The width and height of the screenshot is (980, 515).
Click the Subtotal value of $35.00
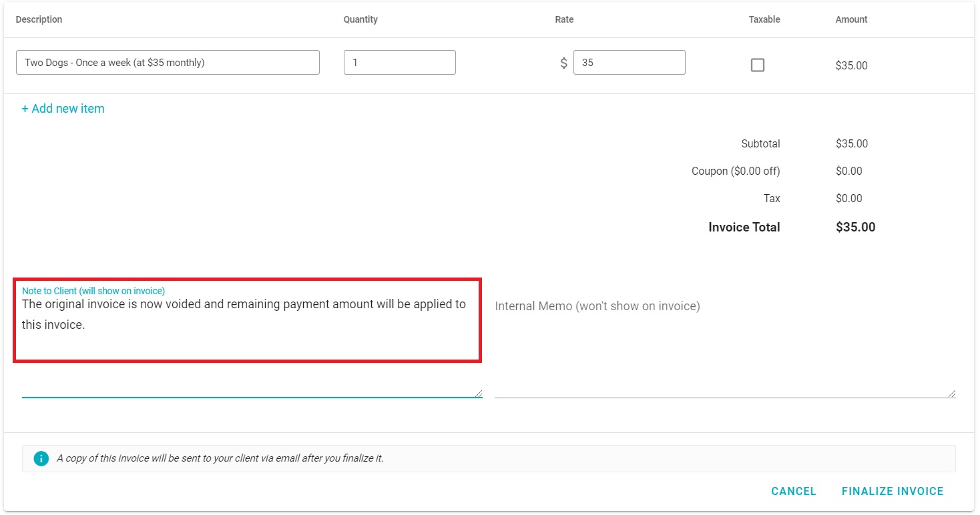tap(851, 143)
